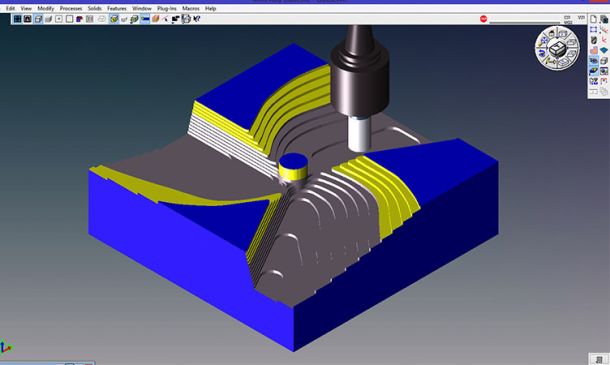Screen dimensions: 610x365
Task: Click the red stop button
Action: (483, 19)
